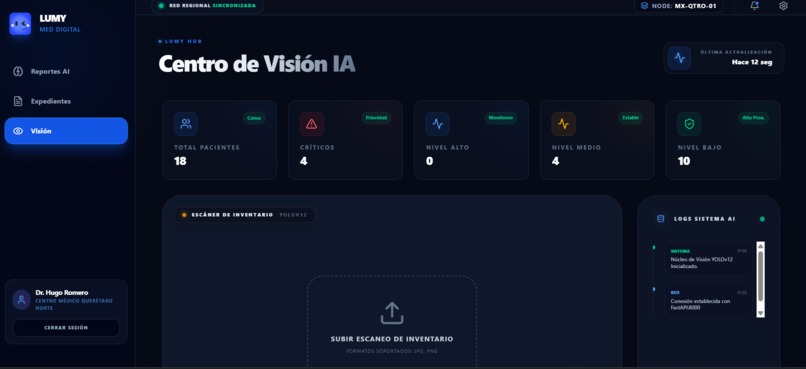This screenshot has height=369, width=806.
Task: Open the settings gear icon
Action: point(783,6)
